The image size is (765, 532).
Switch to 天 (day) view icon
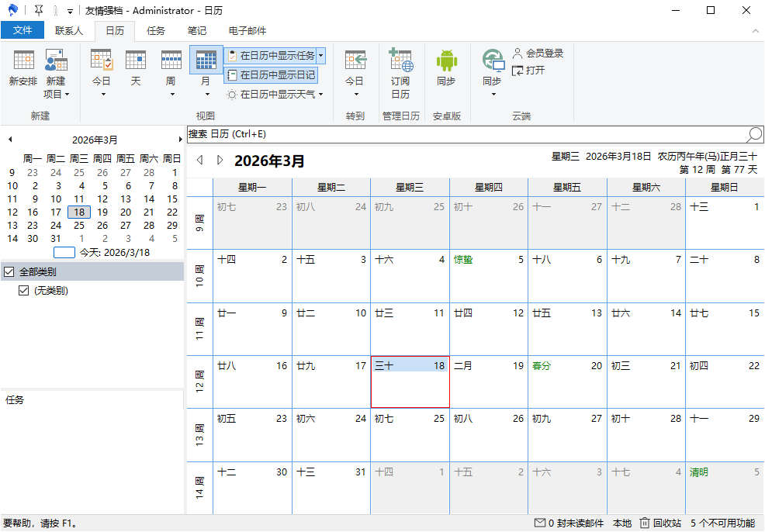[x=136, y=60]
